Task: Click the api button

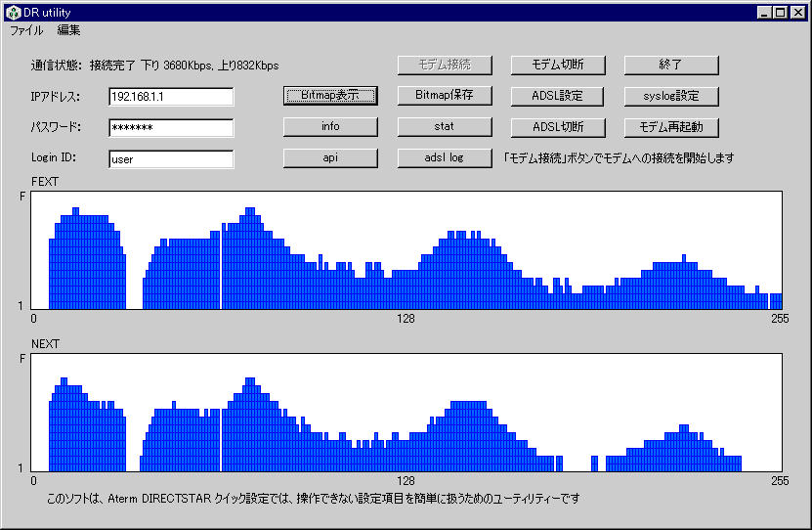Action: tap(330, 158)
